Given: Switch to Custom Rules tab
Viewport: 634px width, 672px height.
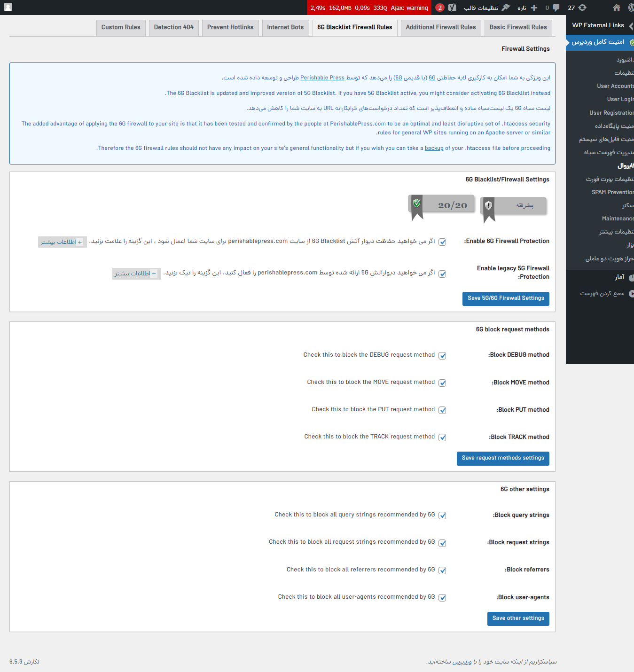Looking at the screenshot, I should point(121,28).
